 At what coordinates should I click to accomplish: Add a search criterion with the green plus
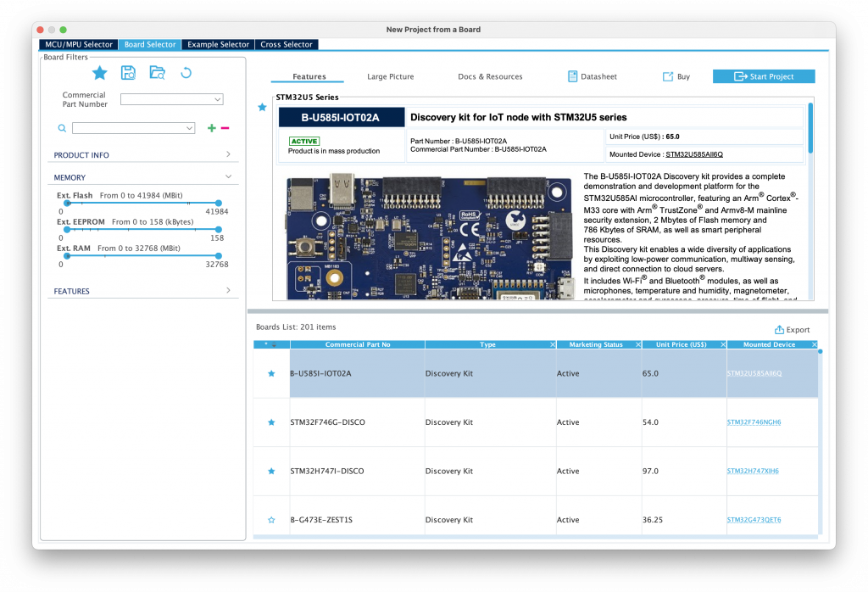click(211, 128)
